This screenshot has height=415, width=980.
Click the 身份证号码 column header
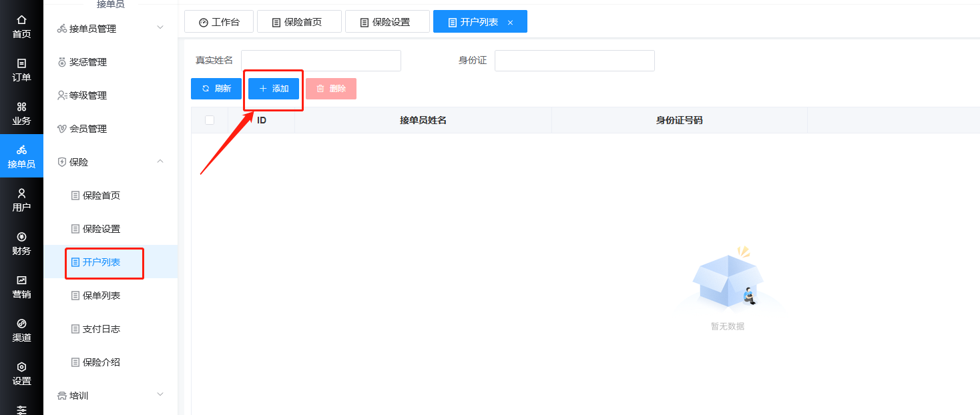pyautogui.click(x=680, y=121)
